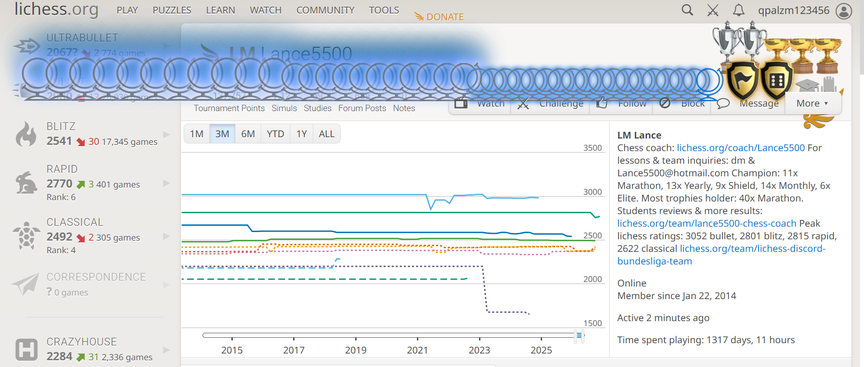864x367 pixels.
Task: Select 3M chart range
Action: (222, 134)
